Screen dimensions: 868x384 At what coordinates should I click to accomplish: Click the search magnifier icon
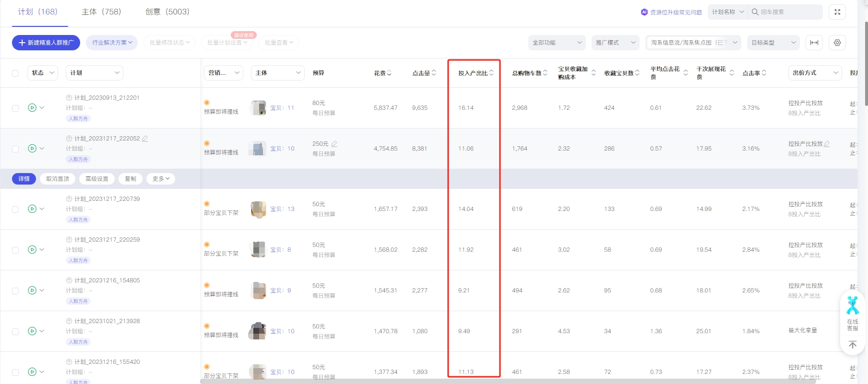(755, 12)
